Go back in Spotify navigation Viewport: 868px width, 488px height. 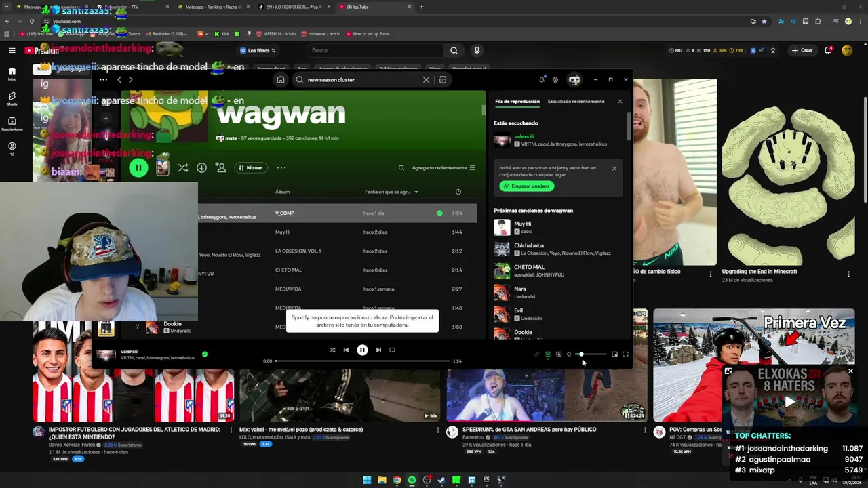point(119,80)
